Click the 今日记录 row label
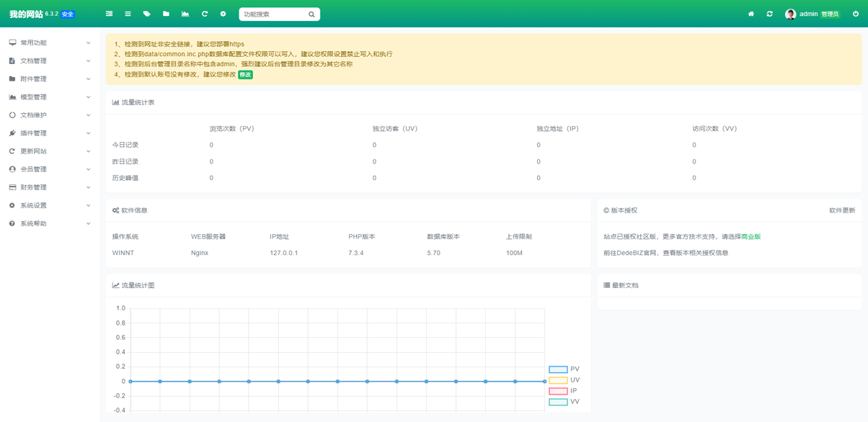868x422 pixels. pos(125,145)
